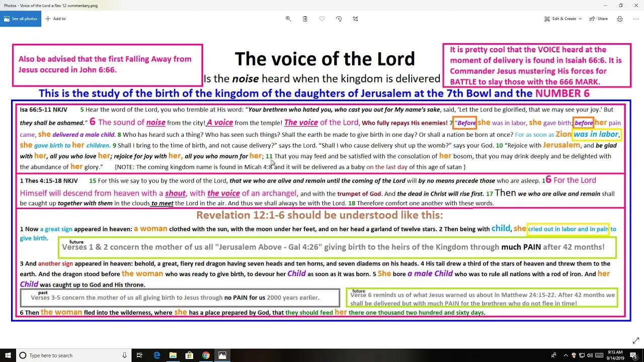Delete the photo with the trash icon
Viewport: 644px width, 362px height.
pos(305,19)
